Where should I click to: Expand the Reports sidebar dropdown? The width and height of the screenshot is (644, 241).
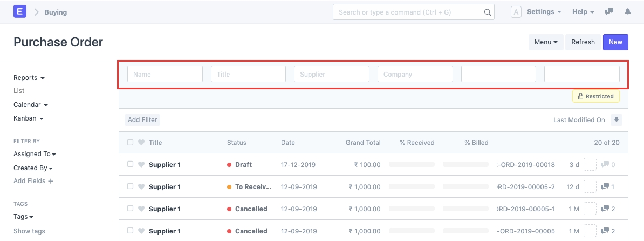[29, 78]
